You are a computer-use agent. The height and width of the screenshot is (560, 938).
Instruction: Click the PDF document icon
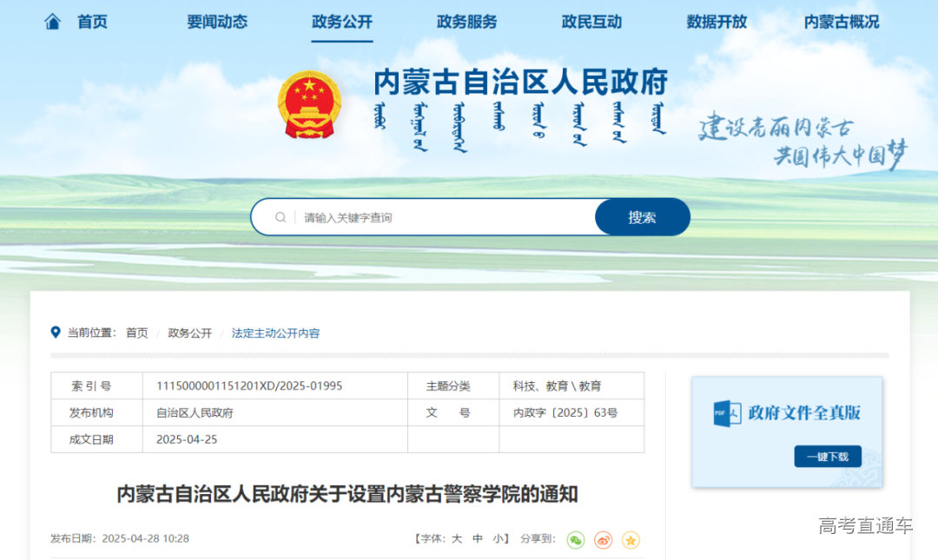726,412
